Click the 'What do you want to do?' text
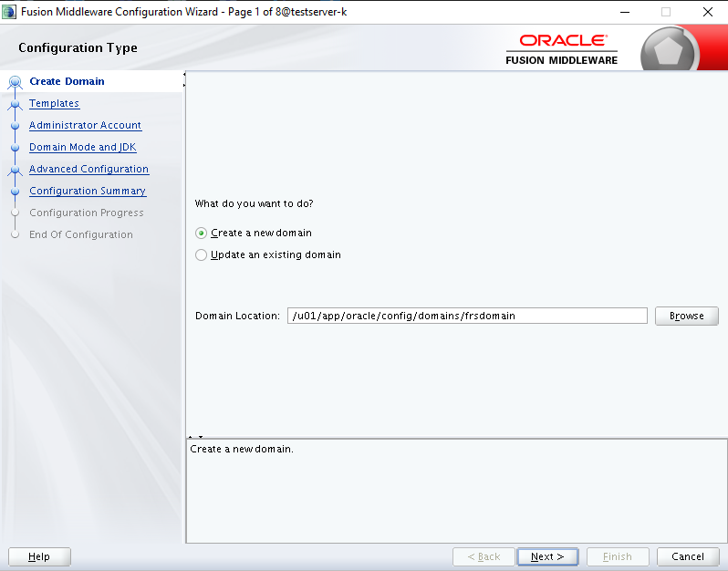728x571 pixels. pyautogui.click(x=254, y=203)
